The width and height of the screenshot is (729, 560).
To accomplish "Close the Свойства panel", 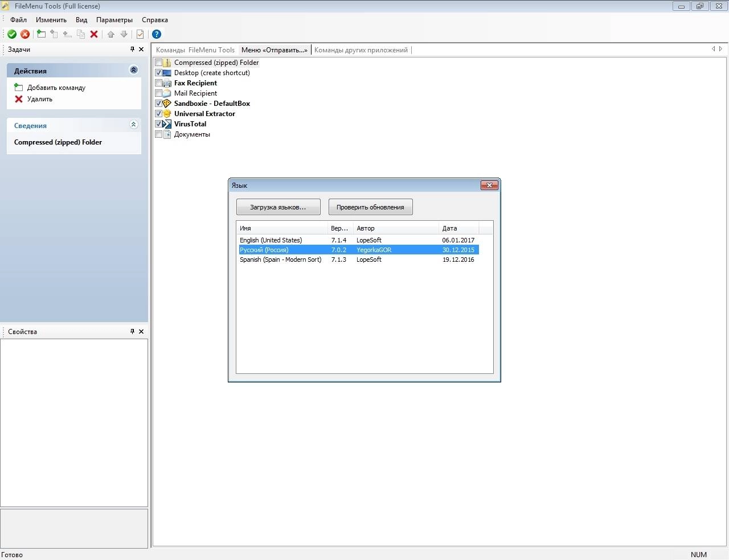I will 141,331.
